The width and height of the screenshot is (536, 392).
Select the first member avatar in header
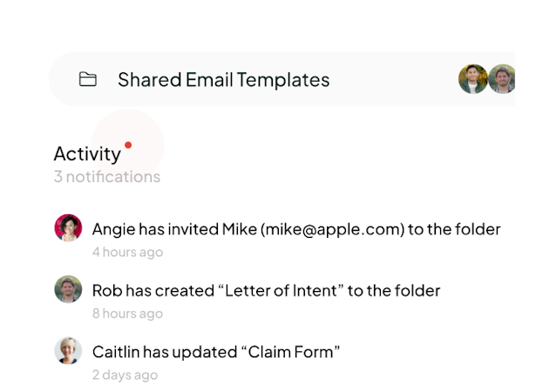tap(472, 79)
